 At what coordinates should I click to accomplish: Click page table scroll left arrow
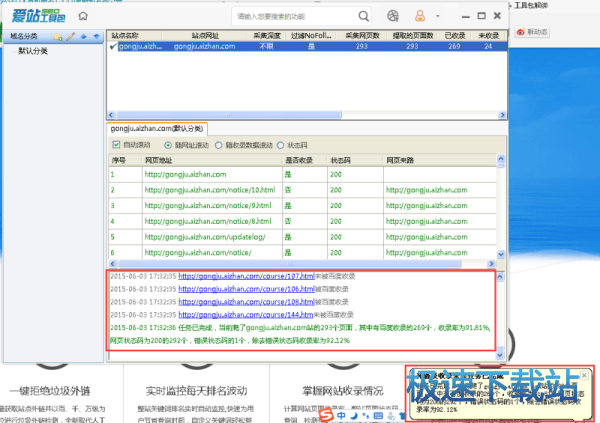point(112,264)
